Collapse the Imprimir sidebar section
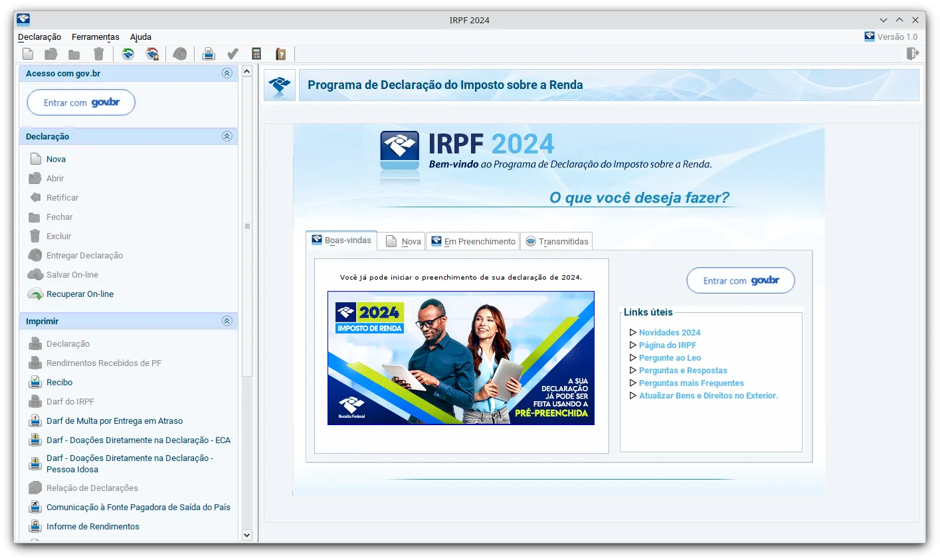 point(227,321)
